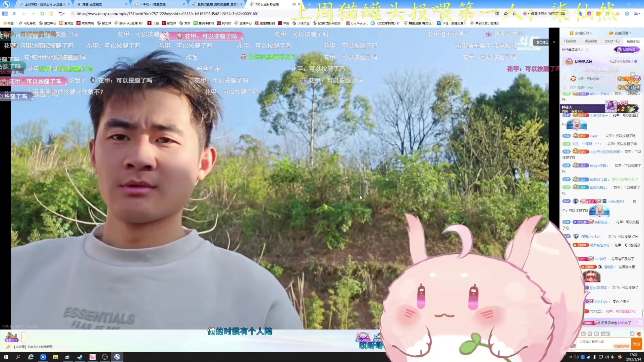Open the Windows Start menu
This screenshot has height=362, width=644.
coord(6,357)
